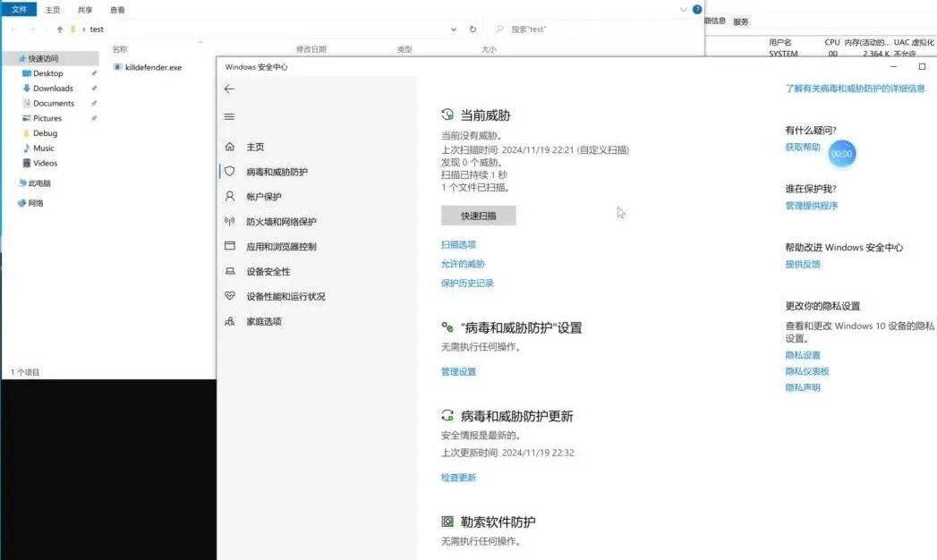
Task: Click the Pictures icon in Explorer sidebar
Action: [x=26, y=118]
